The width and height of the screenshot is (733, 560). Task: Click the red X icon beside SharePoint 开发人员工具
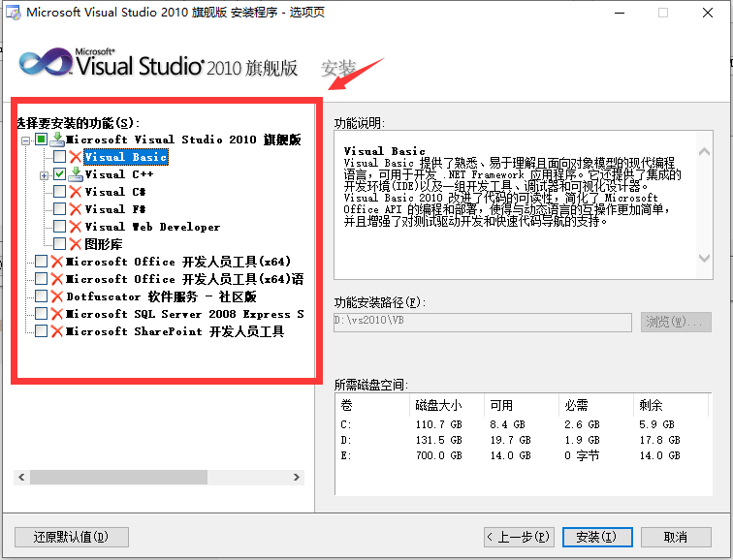pos(57,331)
